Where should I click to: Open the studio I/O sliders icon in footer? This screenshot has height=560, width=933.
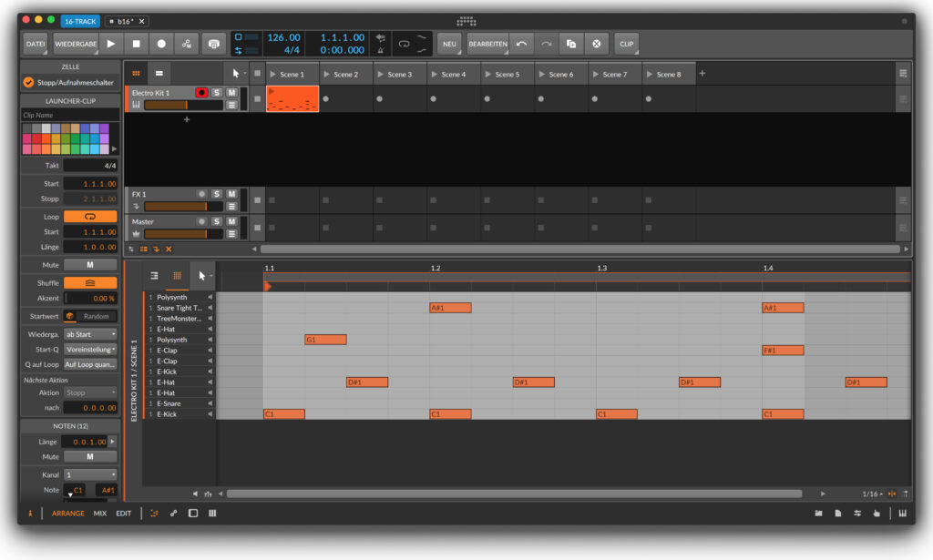point(857,513)
